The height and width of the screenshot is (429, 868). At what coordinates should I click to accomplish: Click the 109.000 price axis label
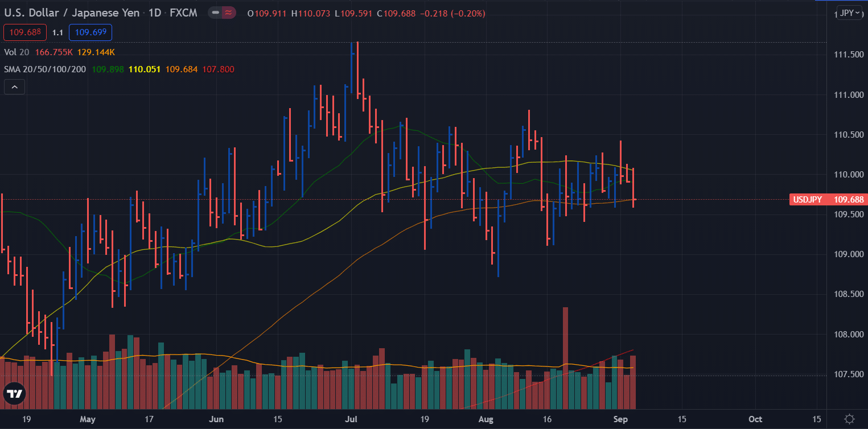849,254
